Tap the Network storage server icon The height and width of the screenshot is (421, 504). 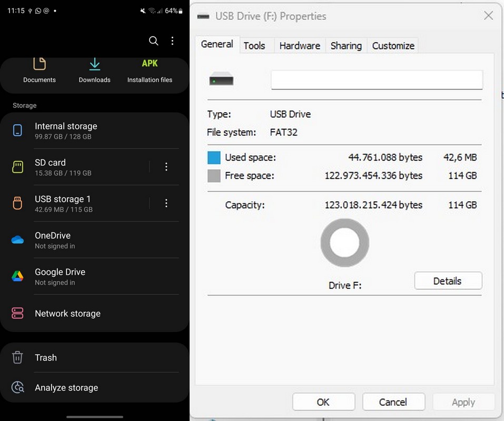point(17,313)
